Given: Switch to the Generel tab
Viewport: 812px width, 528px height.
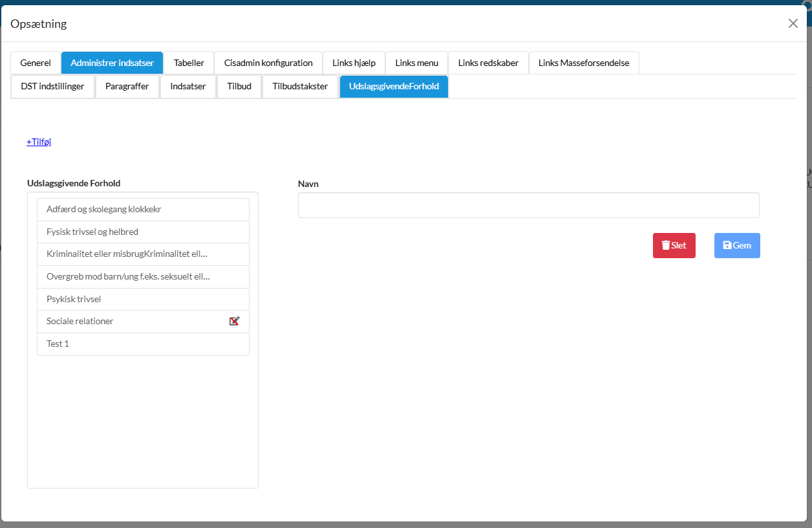Looking at the screenshot, I should [x=36, y=63].
